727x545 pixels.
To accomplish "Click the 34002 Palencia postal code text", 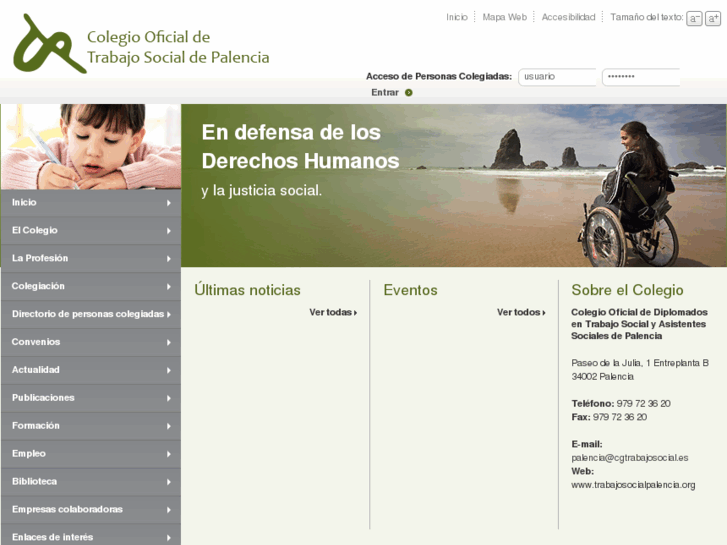I will click(x=602, y=377).
